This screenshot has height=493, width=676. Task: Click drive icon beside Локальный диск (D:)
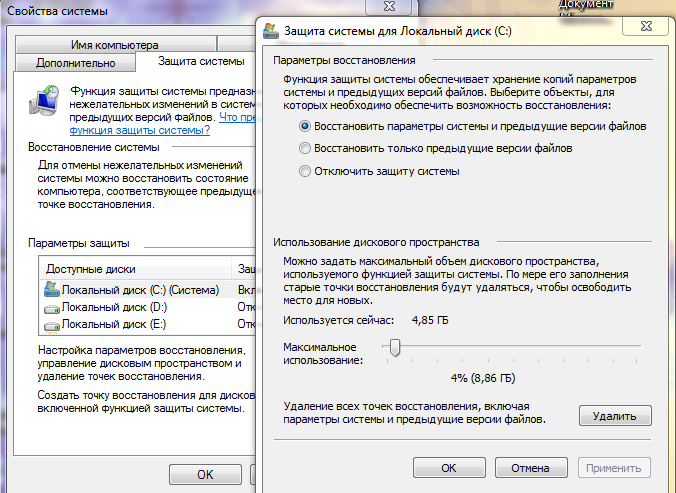[x=52, y=309]
